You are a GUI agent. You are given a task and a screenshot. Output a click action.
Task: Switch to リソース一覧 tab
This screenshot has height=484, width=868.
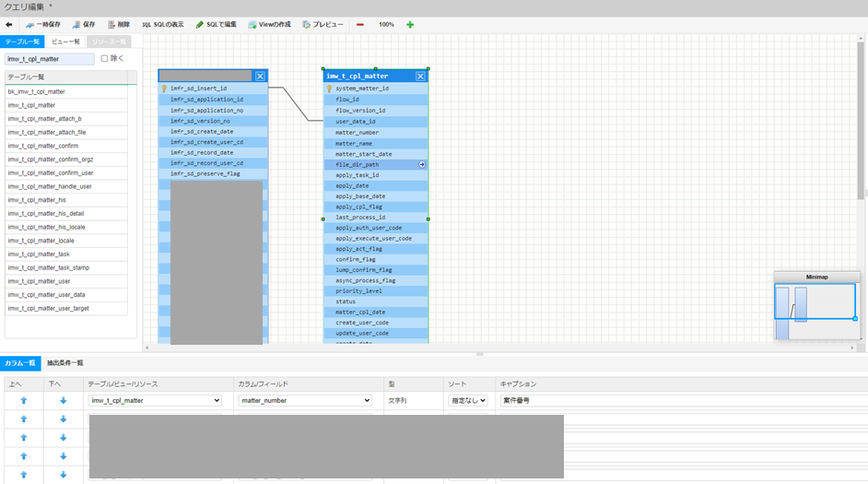tap(109, 41)
